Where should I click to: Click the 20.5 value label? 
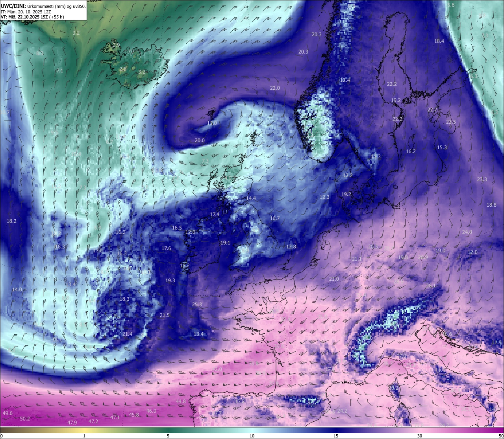pyautogui.click(x=373, y=247)
